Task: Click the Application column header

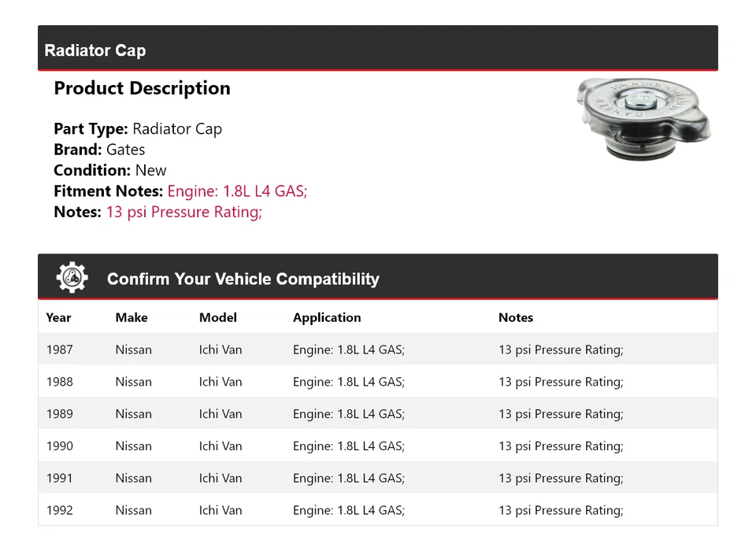Action: tap(327, 317)
